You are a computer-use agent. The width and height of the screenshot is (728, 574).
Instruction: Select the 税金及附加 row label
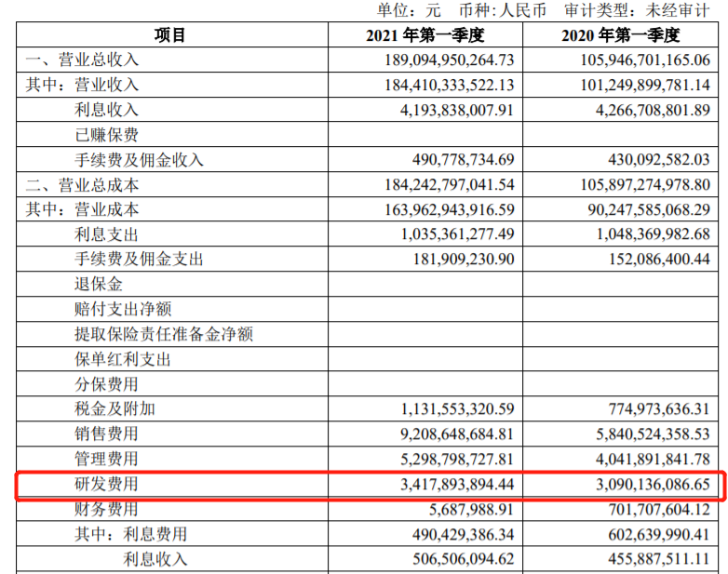click(x=115, y=408)
